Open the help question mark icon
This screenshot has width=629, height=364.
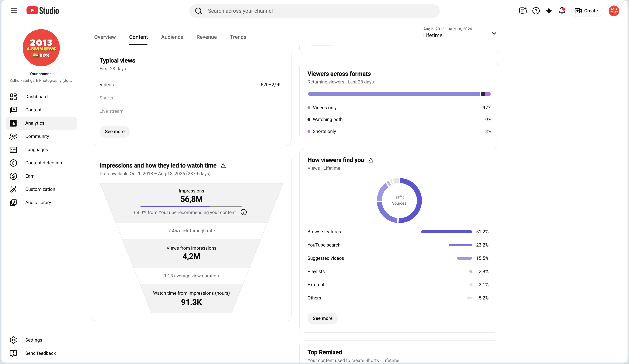click(x=536, y=11)
